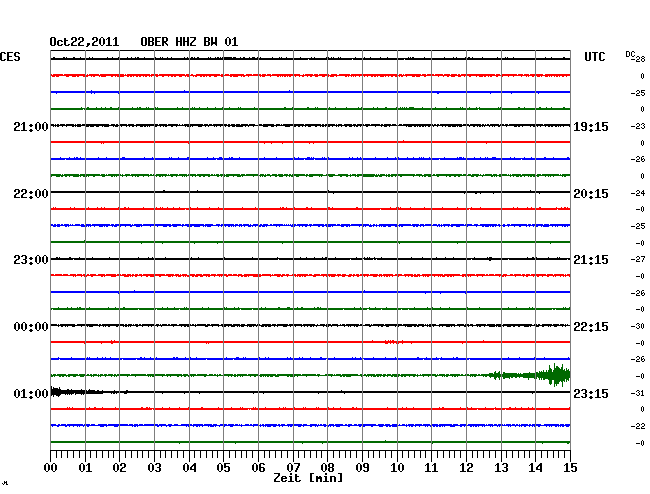Select the station title "OBER HHZ BW 01"
The image size is (650, 494).
(189, 42)
